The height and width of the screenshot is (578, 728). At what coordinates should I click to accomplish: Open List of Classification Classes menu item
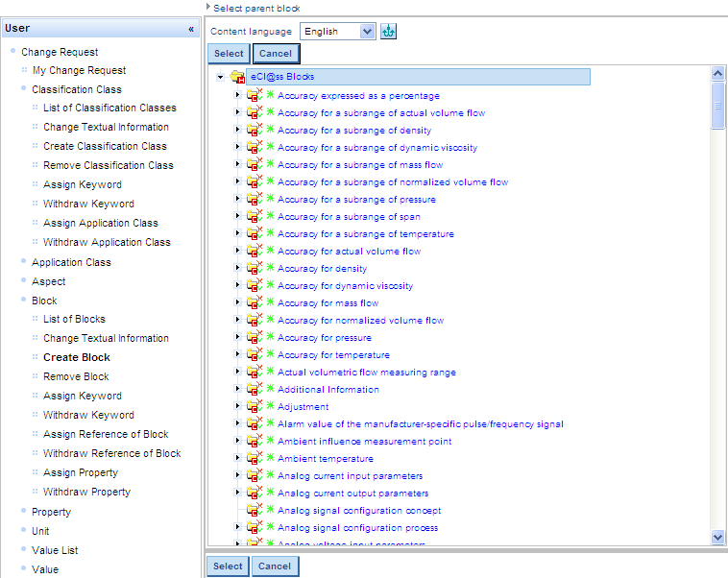[x=109, y=108]
